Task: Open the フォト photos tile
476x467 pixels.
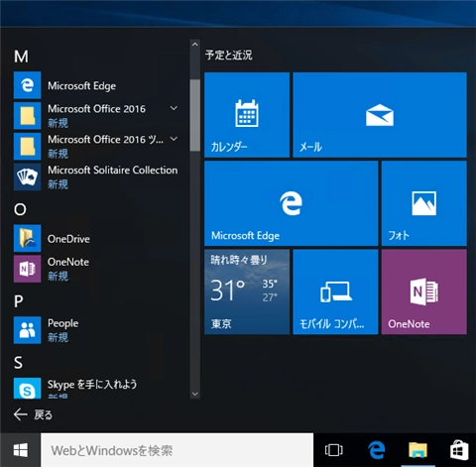Action: [x=424, y=203]
